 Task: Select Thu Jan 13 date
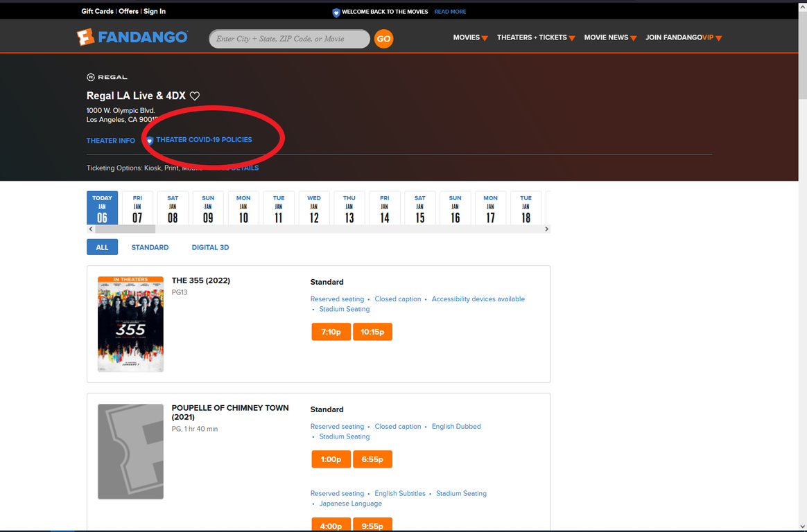click(349, 208)
